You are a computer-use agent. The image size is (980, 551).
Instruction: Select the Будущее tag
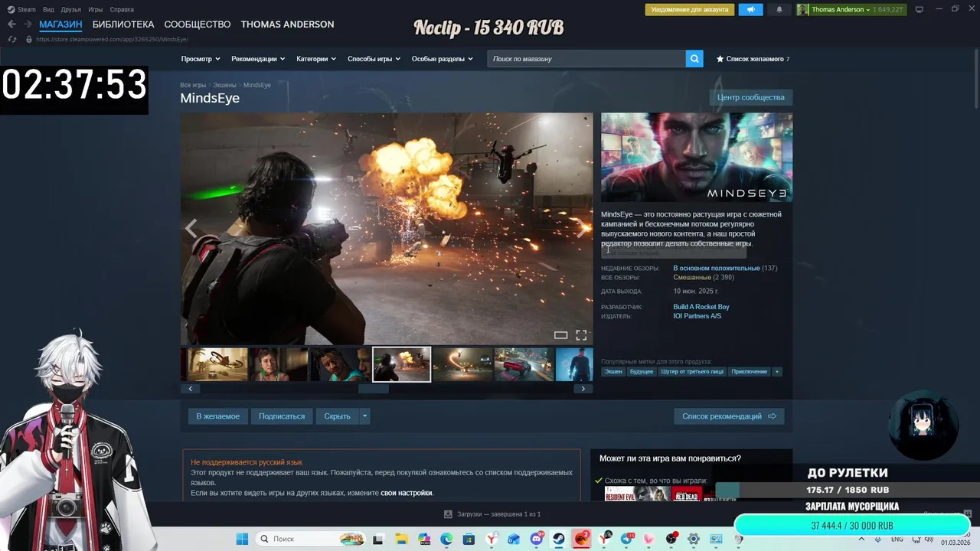642,372
